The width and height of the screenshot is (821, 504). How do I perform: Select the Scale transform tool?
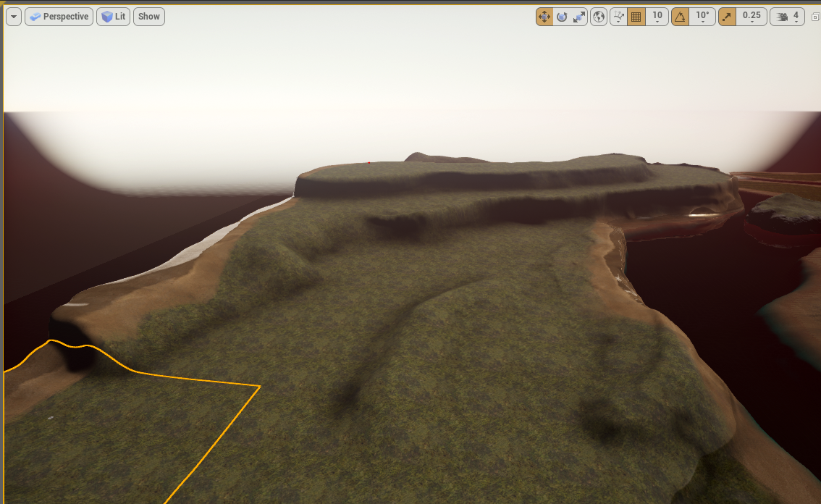[x=579, y=17]
